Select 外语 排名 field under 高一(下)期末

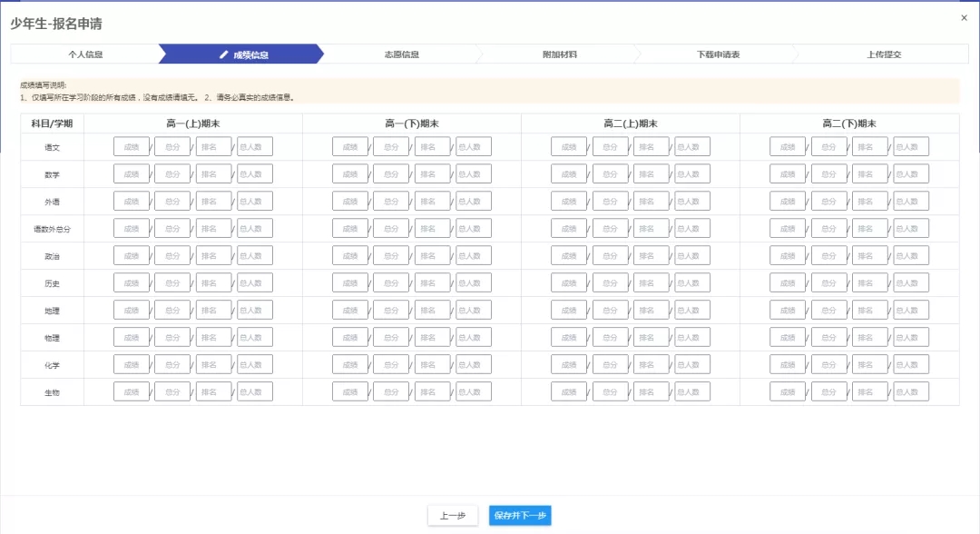point(432,202)
